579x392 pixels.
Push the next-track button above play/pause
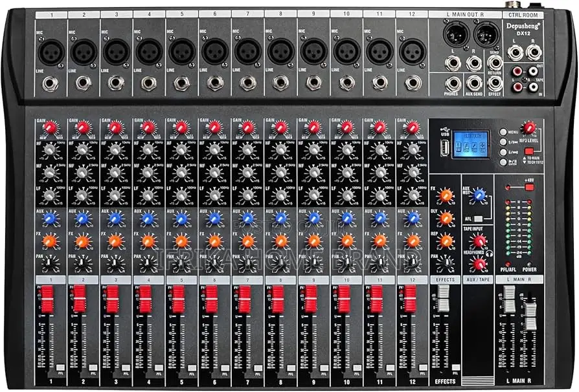pos(503,152)
